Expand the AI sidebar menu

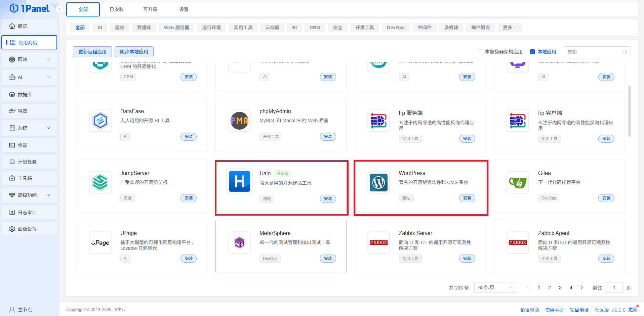(x=29, y=77)
